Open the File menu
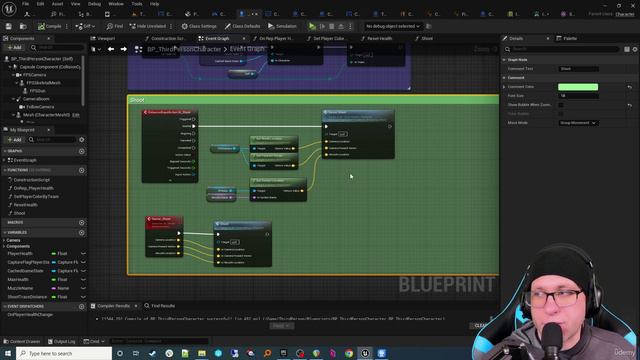 (25, 4)
